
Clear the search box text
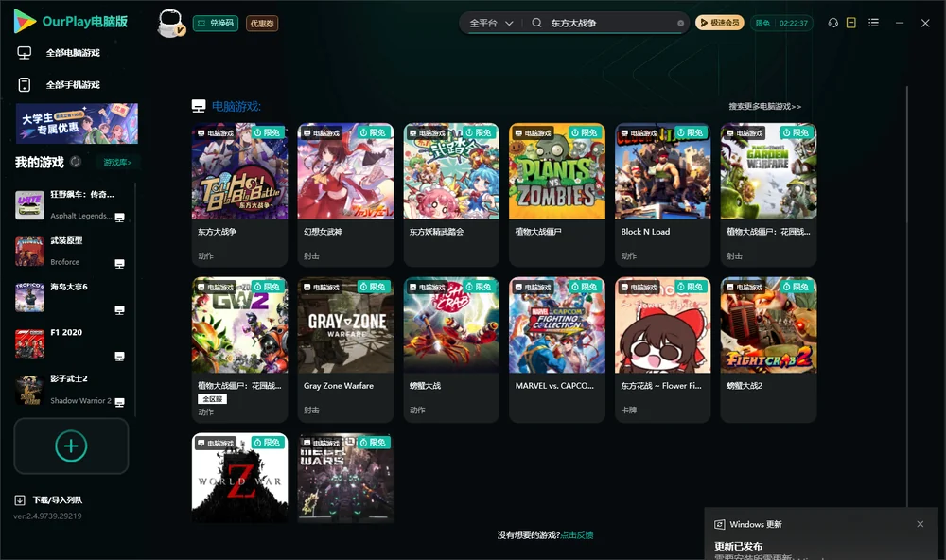tap(680, 24)
